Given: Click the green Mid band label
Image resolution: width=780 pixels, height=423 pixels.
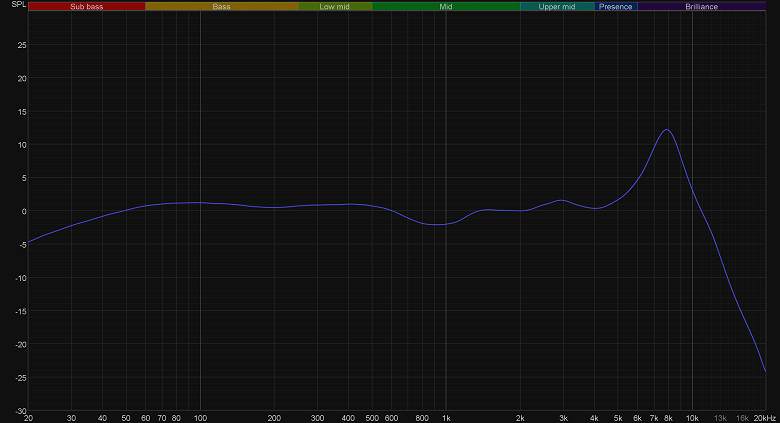Looking at the screenshot, I should [446, 6].
